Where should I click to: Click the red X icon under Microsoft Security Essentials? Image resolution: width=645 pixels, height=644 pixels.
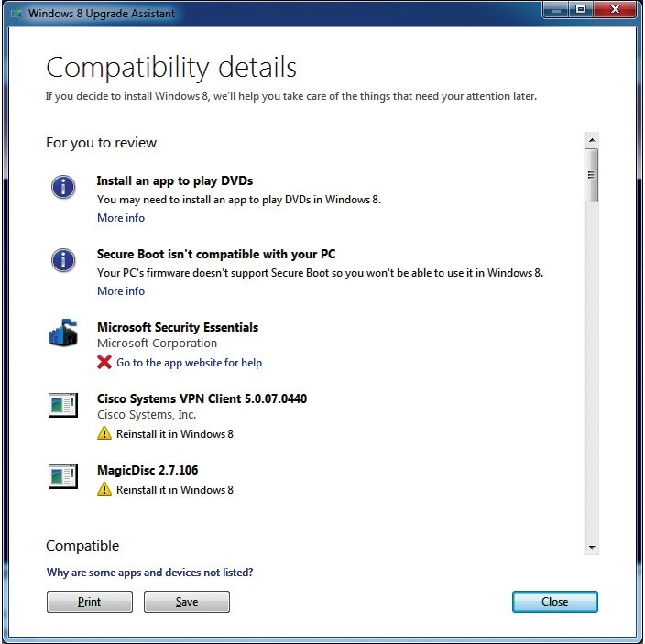(104, 362)
